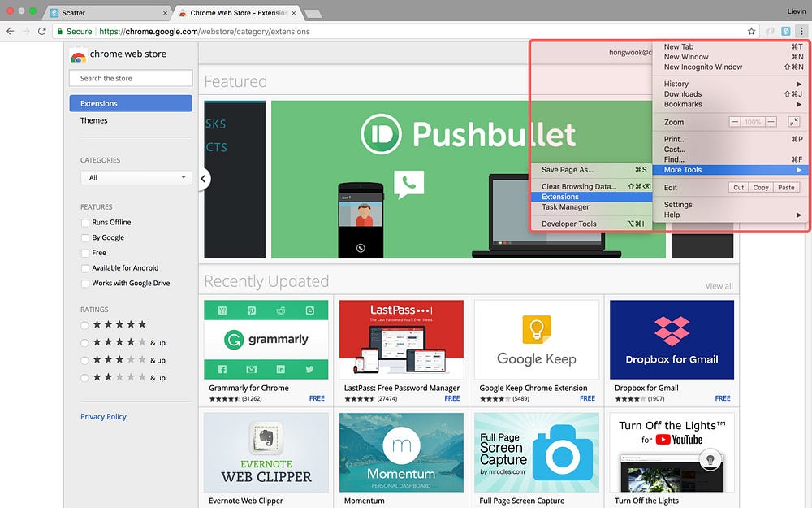
Task: Open New Incognito Window
Action: tap(732, 67)
